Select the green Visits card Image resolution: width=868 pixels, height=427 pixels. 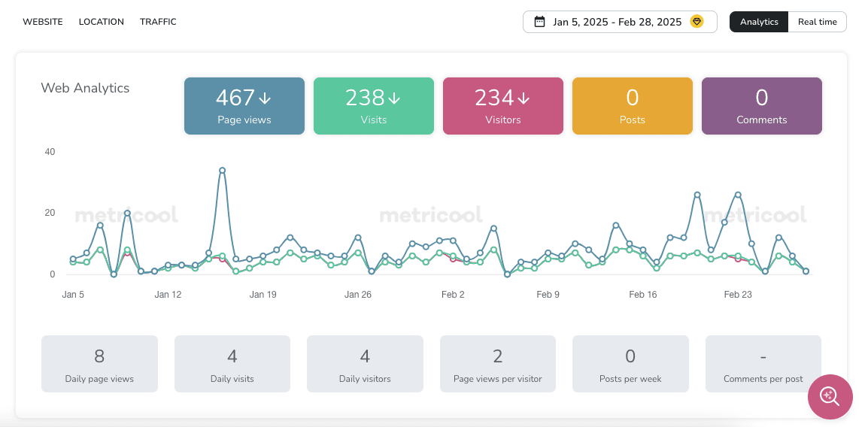pyautogui.click(x=374, y=106)
